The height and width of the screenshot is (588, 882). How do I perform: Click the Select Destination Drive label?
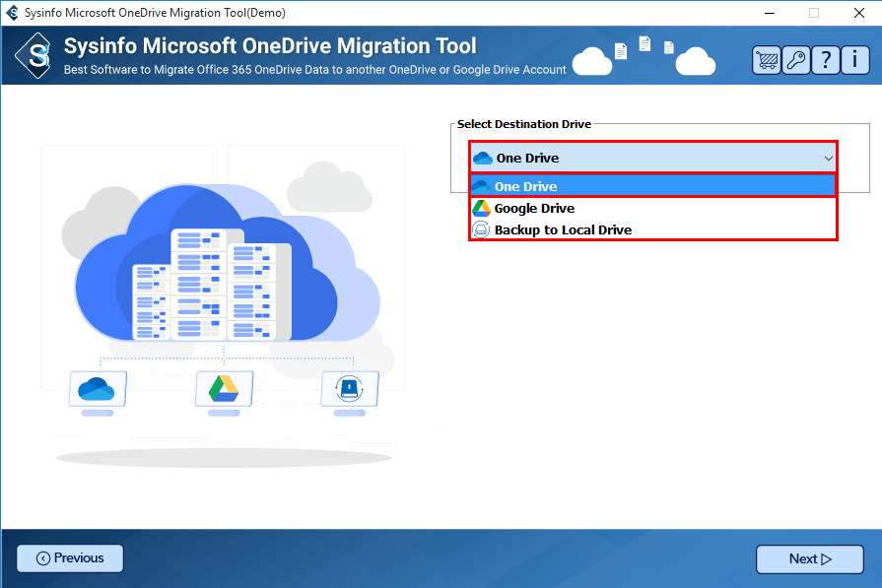[x=523, y=124]
